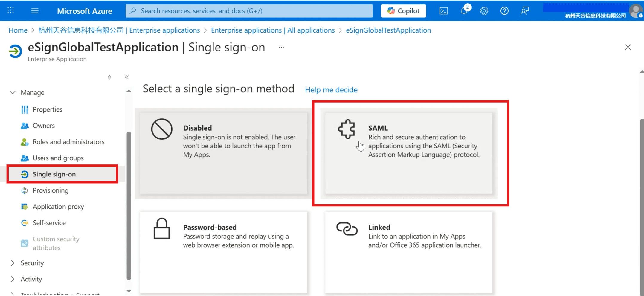The height and width of the screenshot is (296, 644).
Task: Expand the Security section
Action: coord(27,263)
